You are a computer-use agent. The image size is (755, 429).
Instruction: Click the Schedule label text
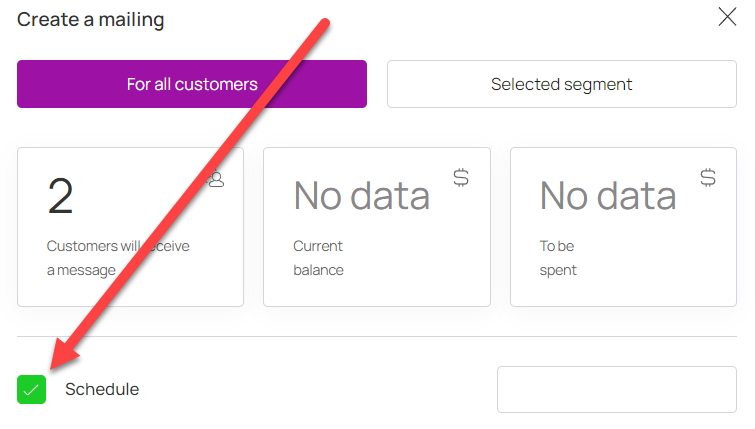point(102,389)
